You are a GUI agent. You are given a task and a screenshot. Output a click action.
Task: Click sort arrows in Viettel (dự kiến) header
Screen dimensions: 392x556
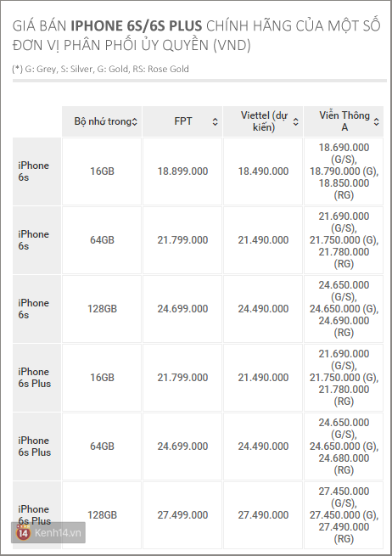pyautogui.click(x=295, y=122)
